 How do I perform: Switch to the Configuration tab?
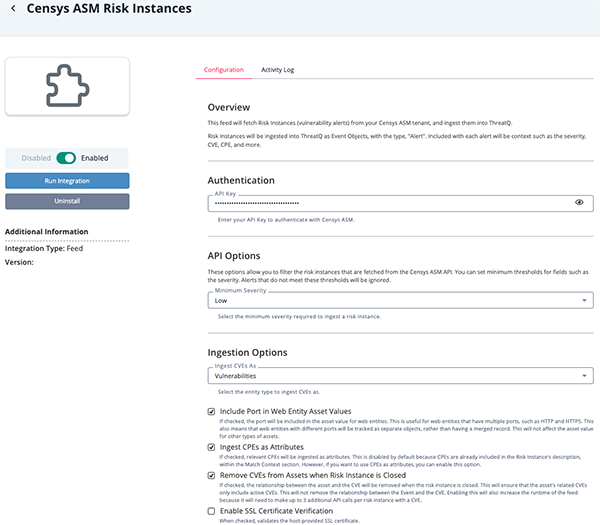[x=224, y=70]
